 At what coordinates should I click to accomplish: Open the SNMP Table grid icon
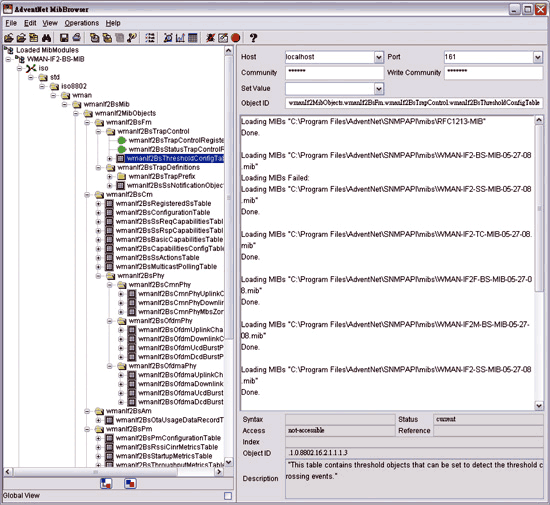[x=193, y=38]
